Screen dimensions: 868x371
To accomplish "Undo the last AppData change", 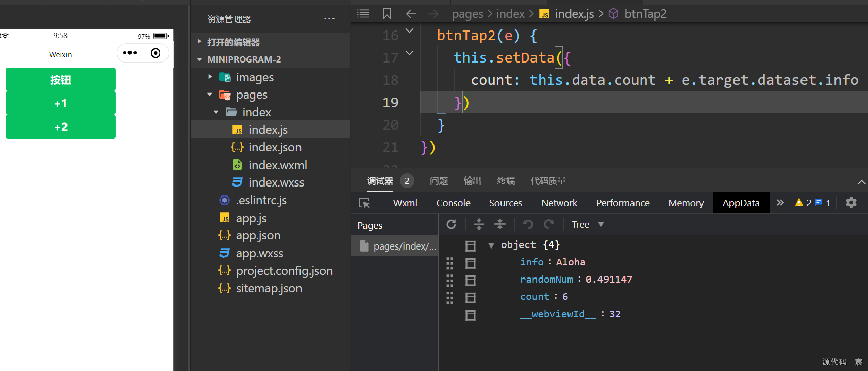I will (528, 224).
